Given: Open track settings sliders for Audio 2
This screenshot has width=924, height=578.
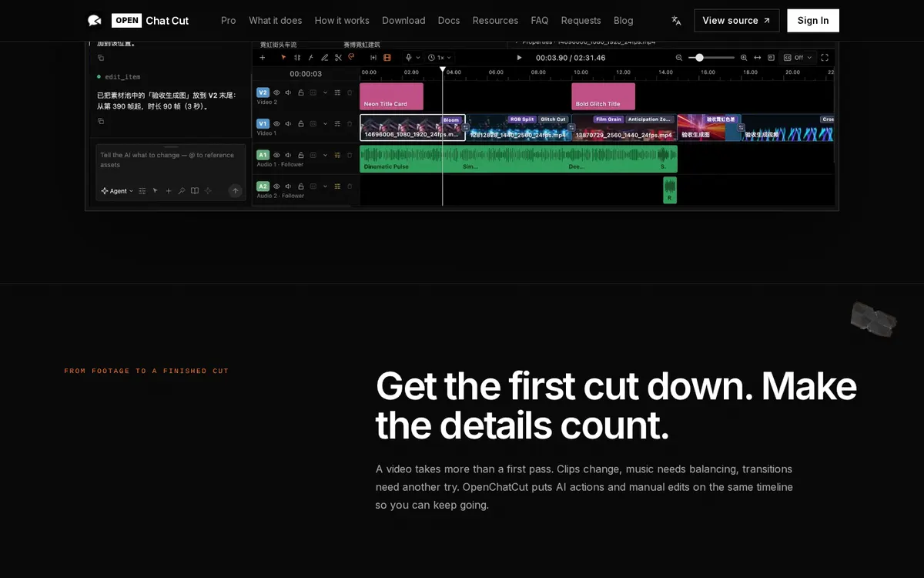Looking at the screenshot, I should (x=337, y=187).
